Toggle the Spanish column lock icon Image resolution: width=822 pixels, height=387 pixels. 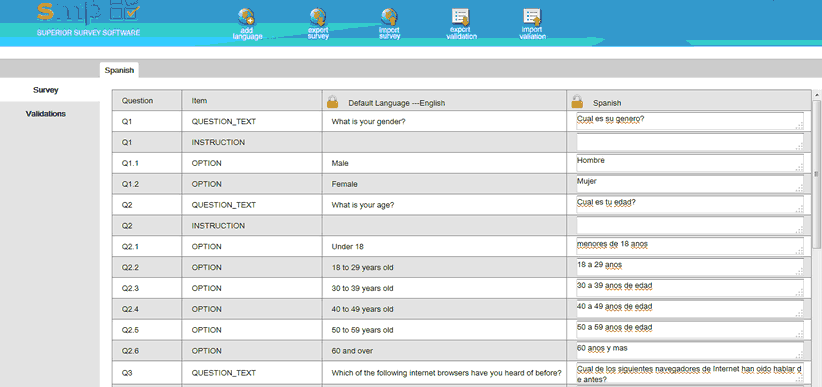(x=577, y=101)
